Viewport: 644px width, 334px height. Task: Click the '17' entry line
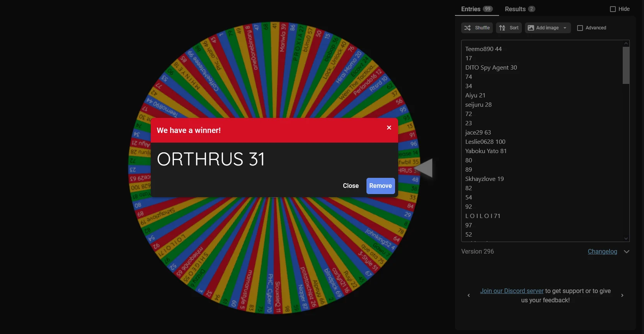point(469,58)
